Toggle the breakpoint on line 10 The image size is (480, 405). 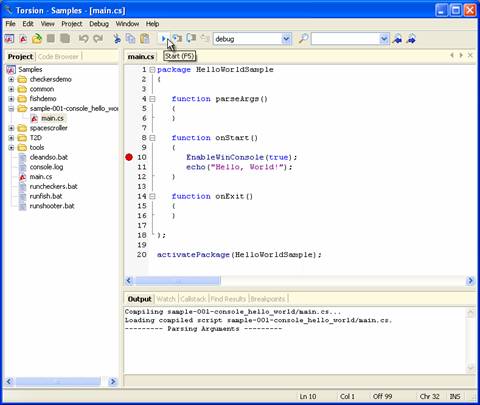129,157
